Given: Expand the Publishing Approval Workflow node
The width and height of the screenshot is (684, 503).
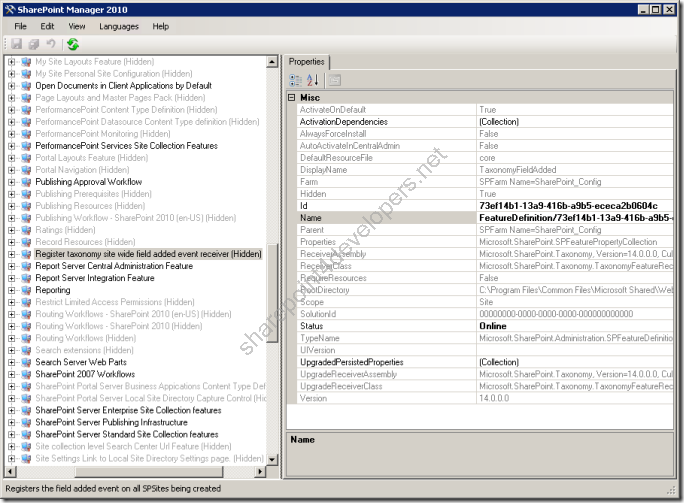Looking at the screenshot, I should (x=12, y=182).
